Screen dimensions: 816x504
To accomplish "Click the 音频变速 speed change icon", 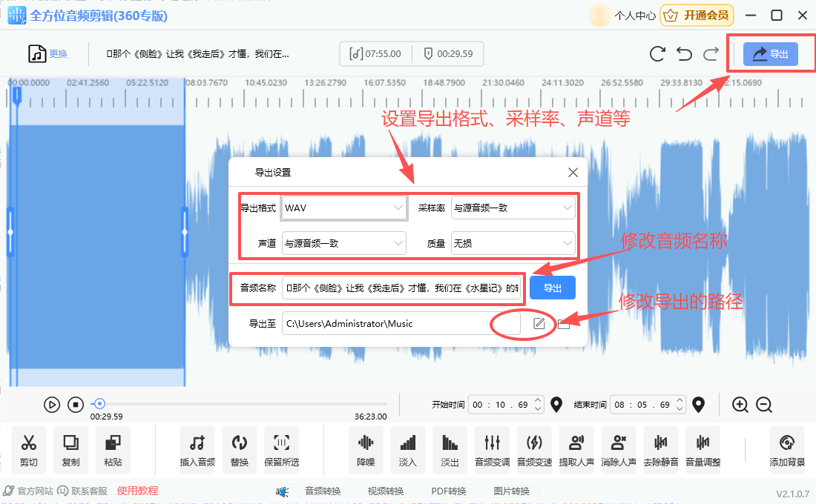I will pos(534,449).
